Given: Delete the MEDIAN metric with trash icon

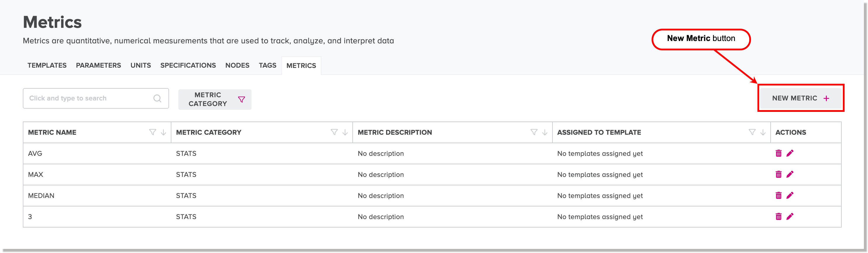Looking at the screenshot, I should (778, 195).
